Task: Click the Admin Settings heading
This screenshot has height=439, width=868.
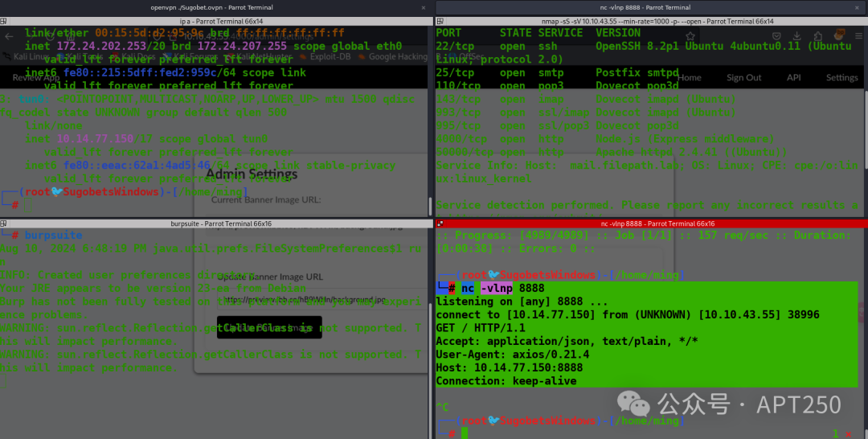Action: coord(252,174)
